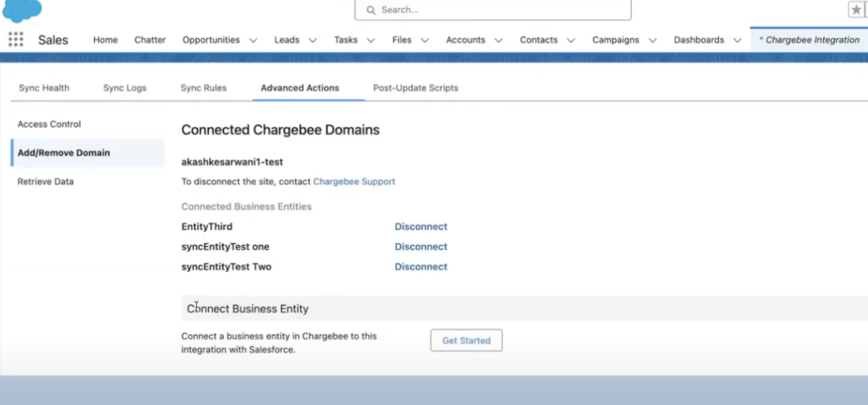This screenshot has width=868, height=405.
Task: Open Retrieve Data in the sidebar
Action: tap(45, 181)
